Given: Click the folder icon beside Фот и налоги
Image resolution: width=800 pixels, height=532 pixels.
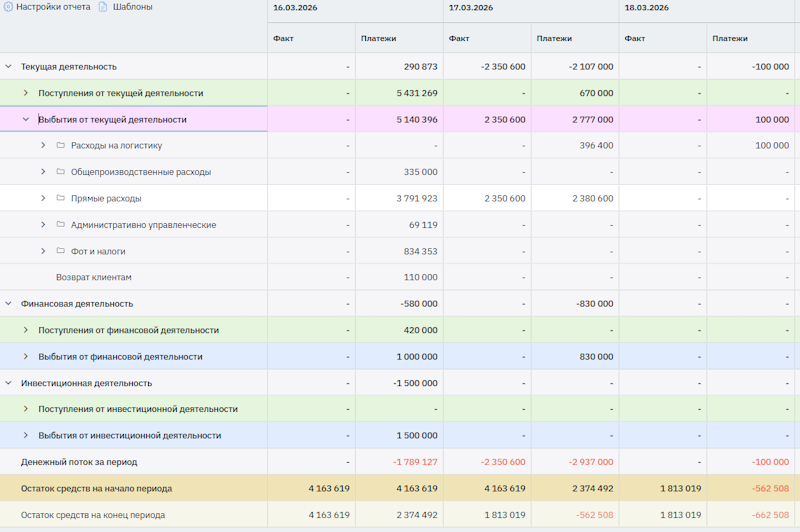Looking at the screenshot, I should click(x=61, y=251).
